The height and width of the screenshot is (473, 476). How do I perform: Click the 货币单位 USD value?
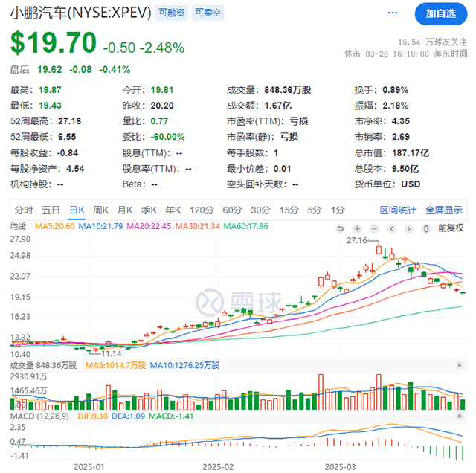click(411, 184)
